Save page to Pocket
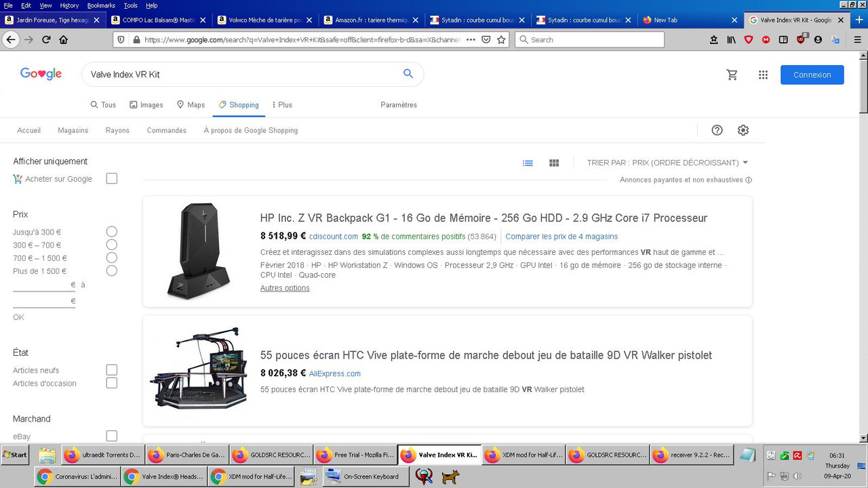 pos(486,39)
